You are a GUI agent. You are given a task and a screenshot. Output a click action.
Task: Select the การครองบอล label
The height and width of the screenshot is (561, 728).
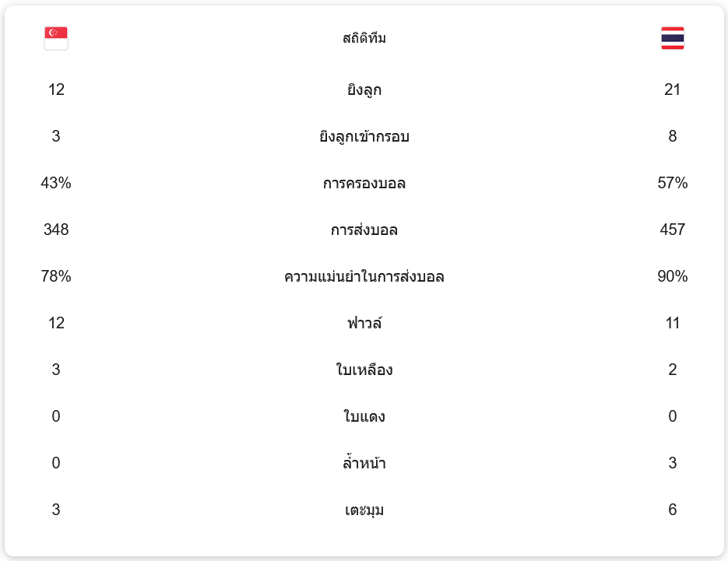[364, 184]
